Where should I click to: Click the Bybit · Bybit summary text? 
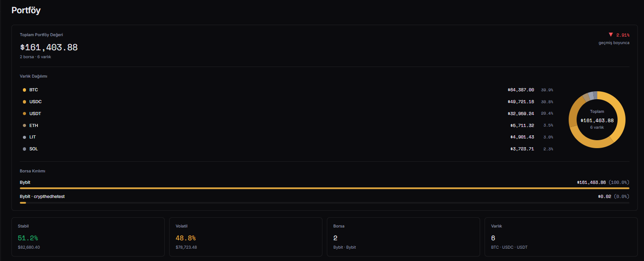(x=344, y=247)
